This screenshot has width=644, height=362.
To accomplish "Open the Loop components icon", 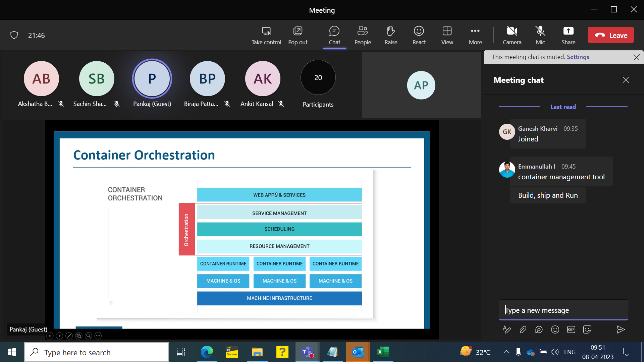I will click(539, 329).
